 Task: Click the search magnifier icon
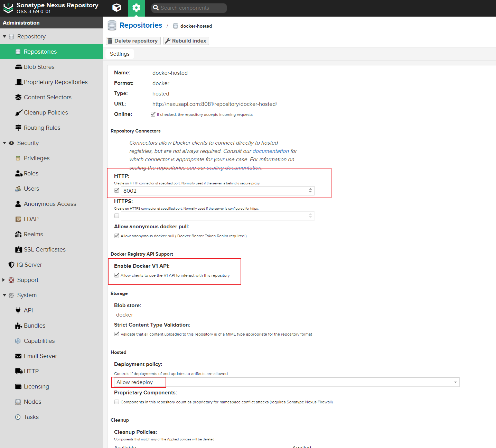point(156,8)
